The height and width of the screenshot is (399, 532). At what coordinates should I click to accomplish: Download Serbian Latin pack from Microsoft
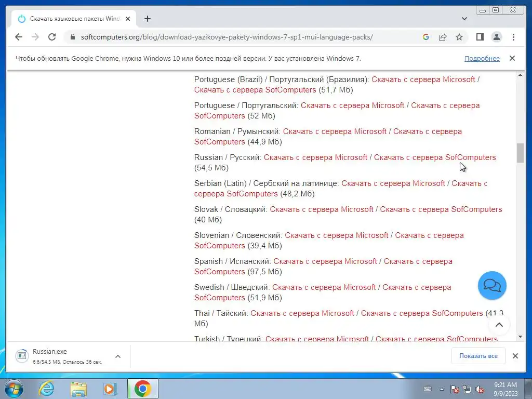click(393, 183)
